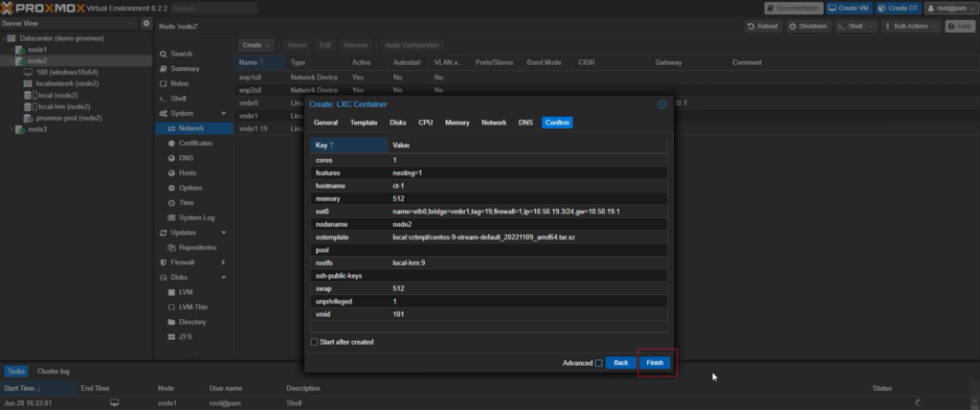Image resolution: width=980 pixels, height=410 pixels.
Task: Collapse the Disks section arrow
Action: [224, 277]
